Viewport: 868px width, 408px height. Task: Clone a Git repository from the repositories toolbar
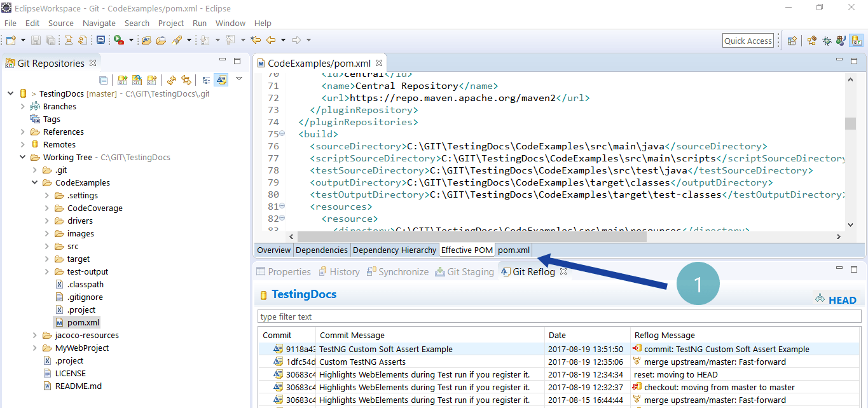tap(137, 79)
